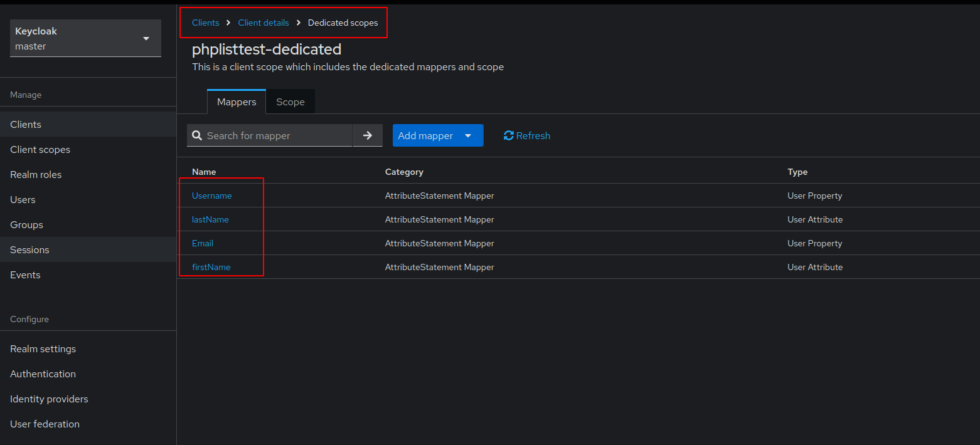Click the Manage section heading
The width and height of the screenshot is (980, 445).
pos(26,95)
